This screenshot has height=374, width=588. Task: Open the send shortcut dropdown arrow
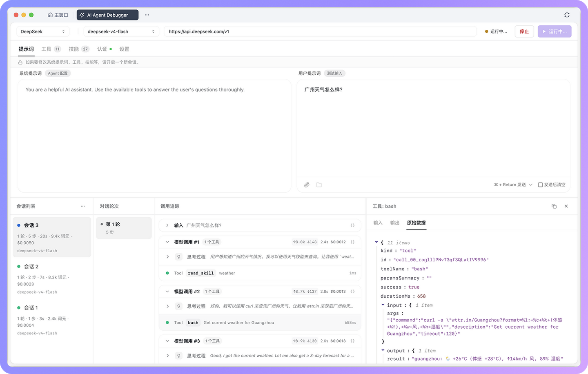(x=530, y=185)
